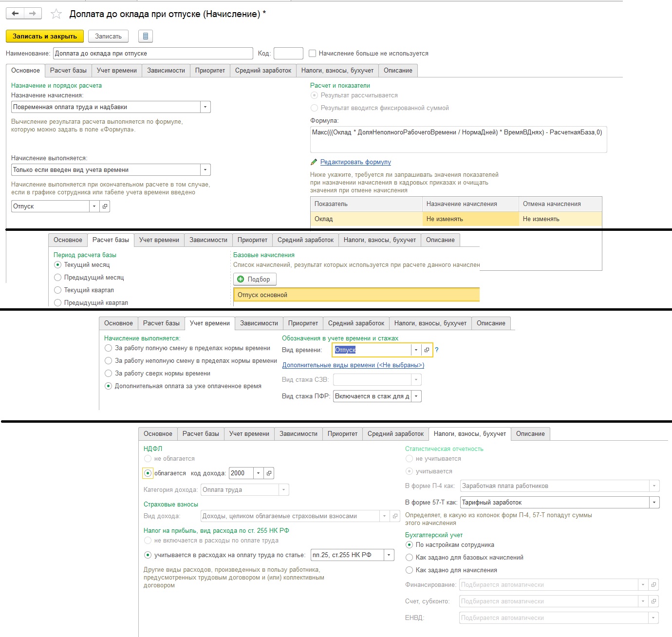Click the back navigation arrow

tap(15, 14)
